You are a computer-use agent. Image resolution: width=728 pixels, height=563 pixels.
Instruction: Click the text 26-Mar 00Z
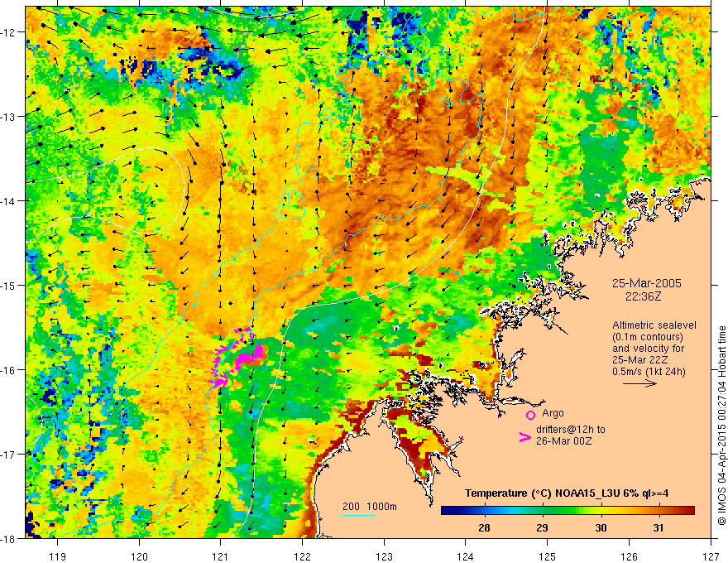(563, 441)
